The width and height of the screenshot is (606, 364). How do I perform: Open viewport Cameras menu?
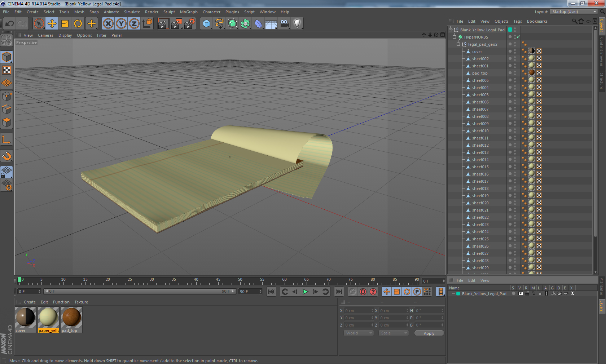[x=45, y=35]
